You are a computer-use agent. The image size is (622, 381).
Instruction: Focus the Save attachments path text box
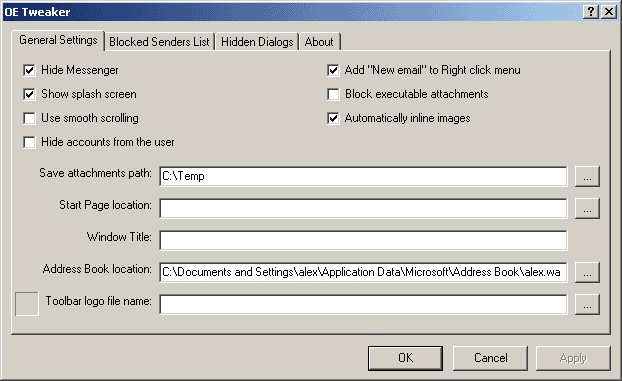tap(363, 177)
